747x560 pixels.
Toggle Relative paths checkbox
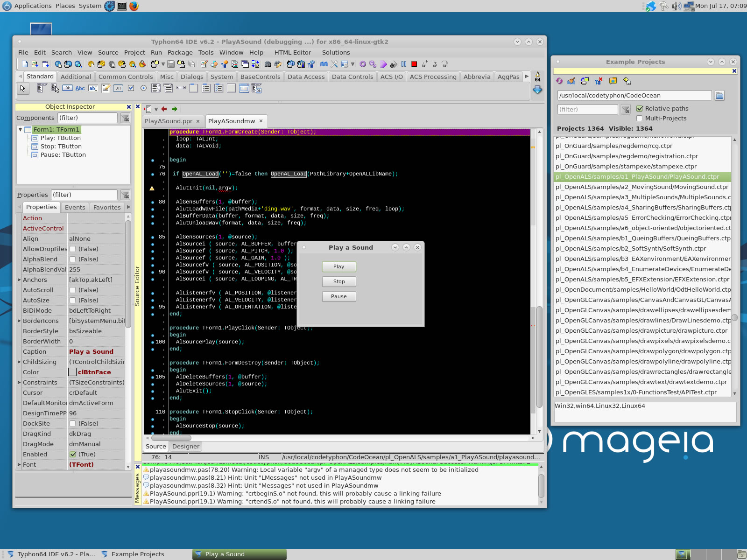640,108
